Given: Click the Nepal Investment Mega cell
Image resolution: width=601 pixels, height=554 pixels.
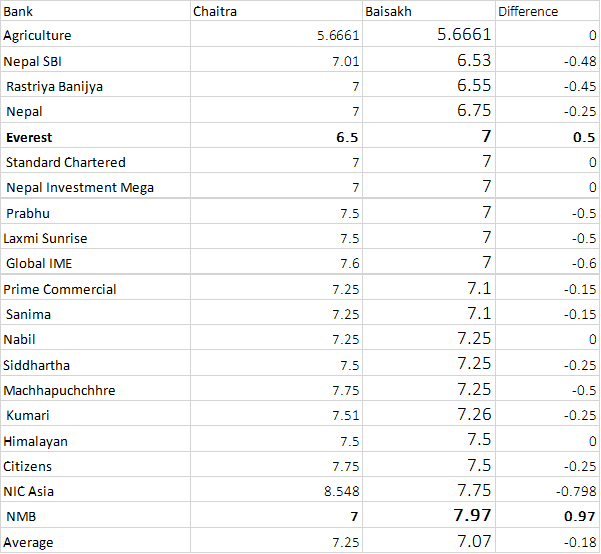Looking at the screenshot, I should (95, 187).
